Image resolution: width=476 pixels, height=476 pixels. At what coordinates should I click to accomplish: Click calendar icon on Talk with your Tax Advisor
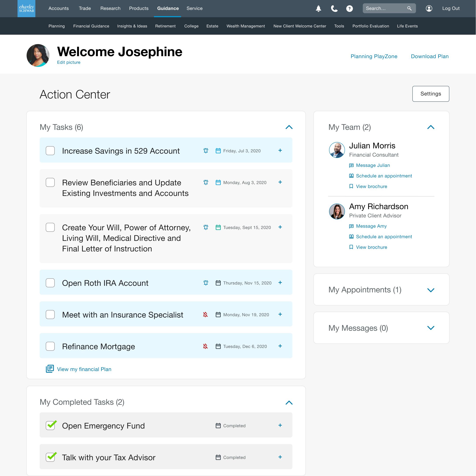pos(218,457)
